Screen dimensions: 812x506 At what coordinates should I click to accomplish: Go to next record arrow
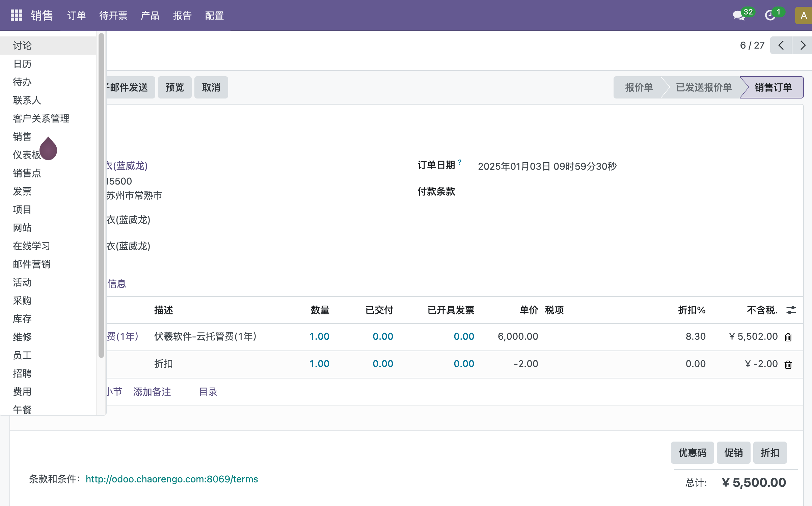pyautogui.click(x=803, y=46)
